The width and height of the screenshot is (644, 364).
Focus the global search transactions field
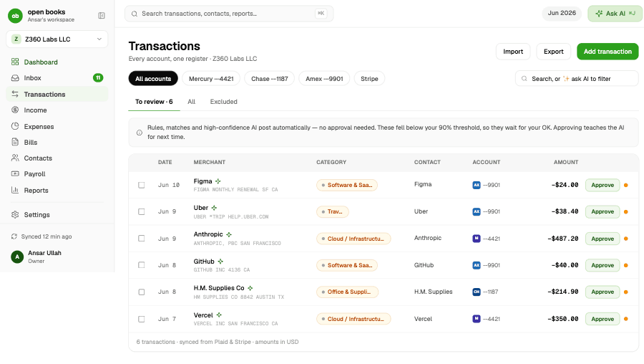(x=229, y=14)
